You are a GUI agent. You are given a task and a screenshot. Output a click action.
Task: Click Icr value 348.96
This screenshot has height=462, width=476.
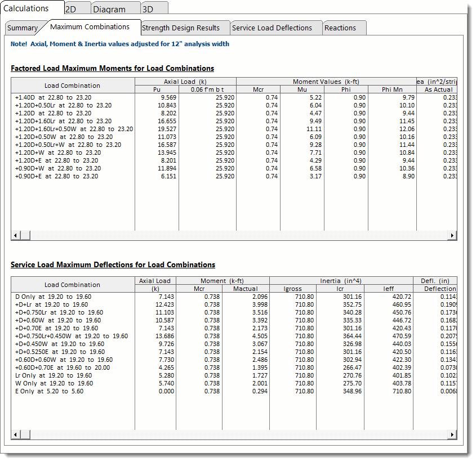[x=352, y=391]
